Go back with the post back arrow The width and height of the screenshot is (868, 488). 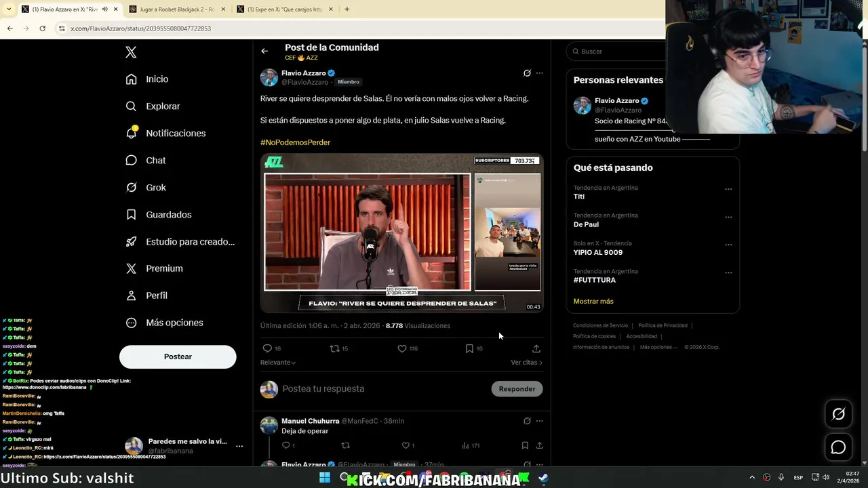click(x=264, y=51)
